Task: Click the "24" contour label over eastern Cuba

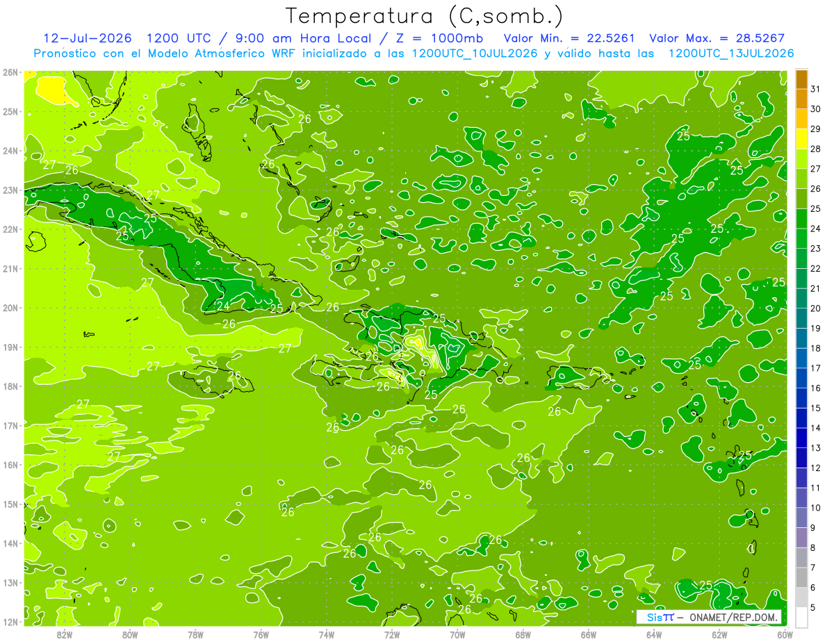Action: pos(223,305)
